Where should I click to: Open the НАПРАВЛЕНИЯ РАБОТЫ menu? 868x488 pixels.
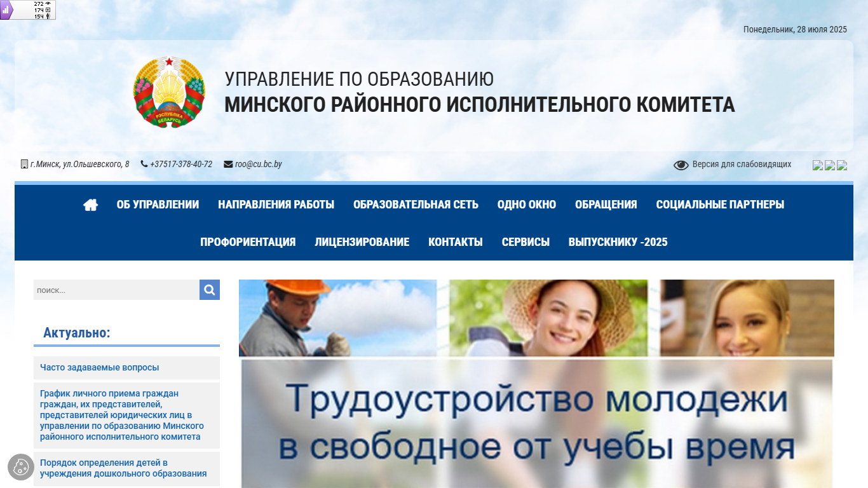pos(276,205)
